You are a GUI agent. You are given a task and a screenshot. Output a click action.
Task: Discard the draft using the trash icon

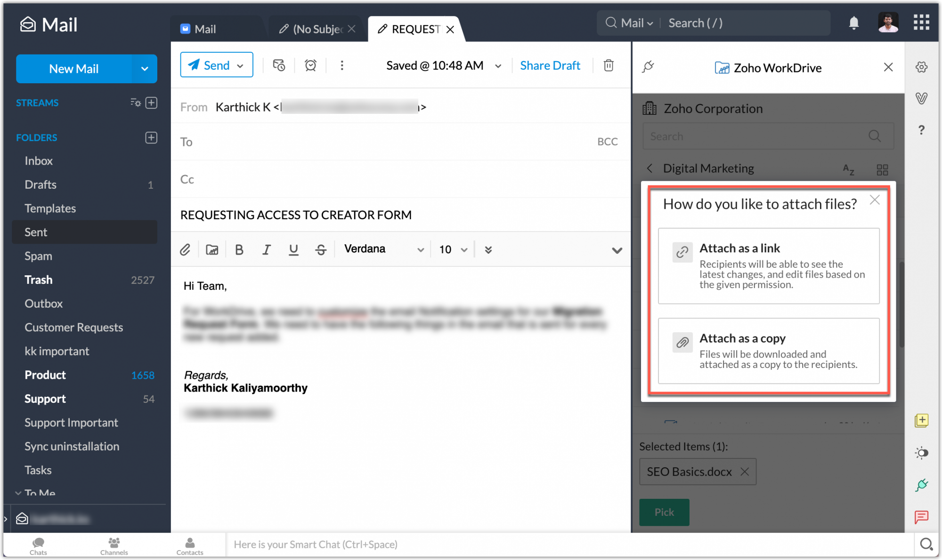(609, 65)
